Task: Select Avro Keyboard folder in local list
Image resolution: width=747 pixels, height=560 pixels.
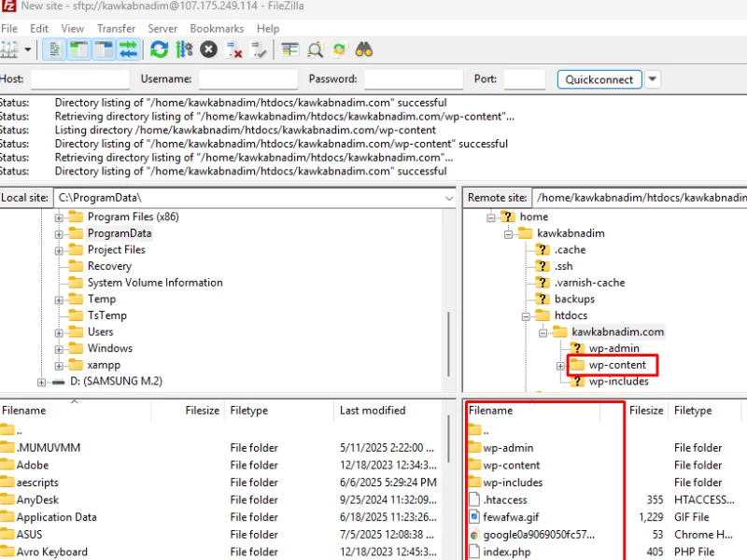Action: (51, 552)
